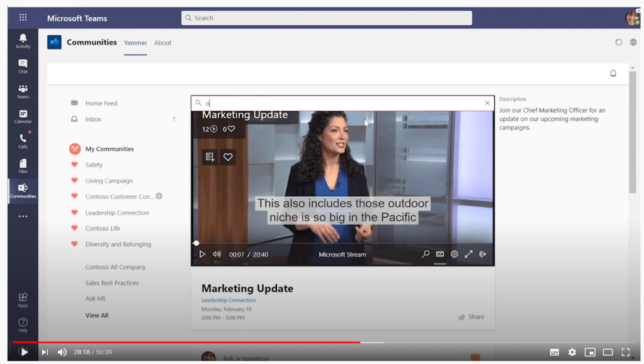Expand more apps ellipsis in sidebar
This screenshot has width=644, height=364.
tap(23, 216)
